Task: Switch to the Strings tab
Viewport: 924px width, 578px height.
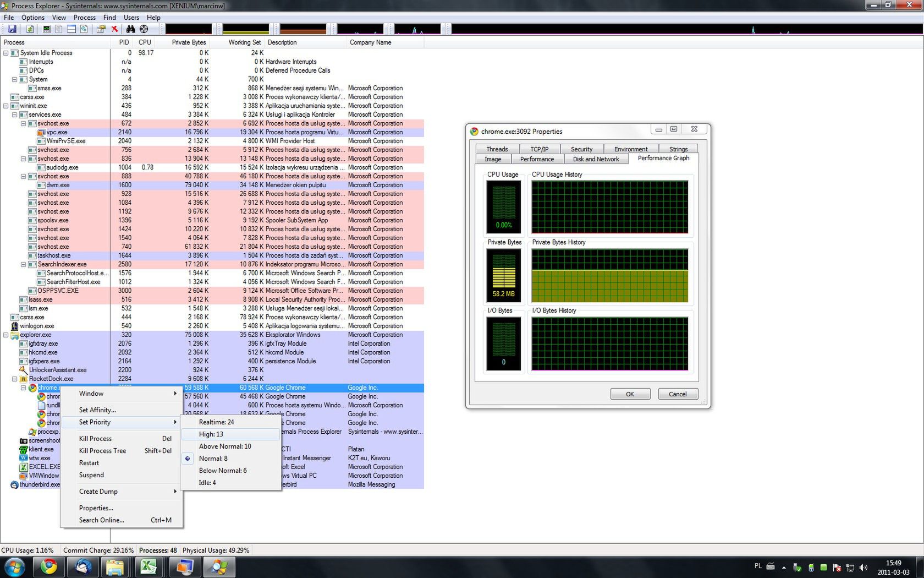Action: click(678, 149)
